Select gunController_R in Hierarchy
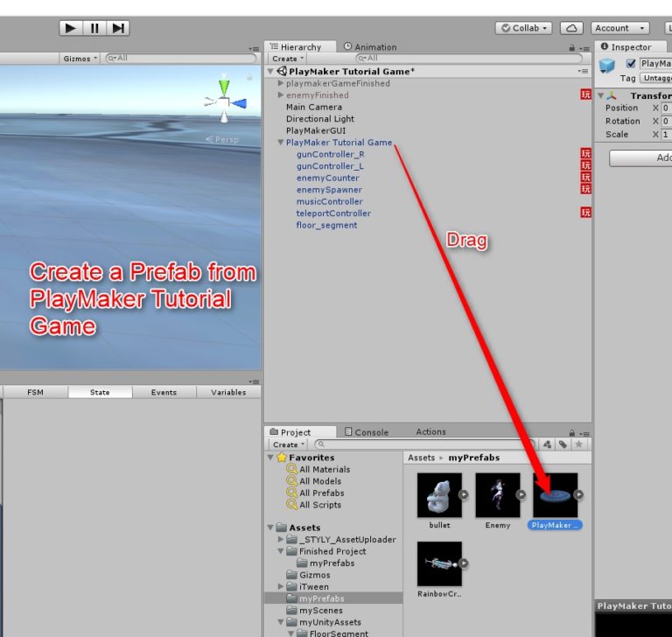The height and width of the screenshot is (637, 672). click(331, 154)
